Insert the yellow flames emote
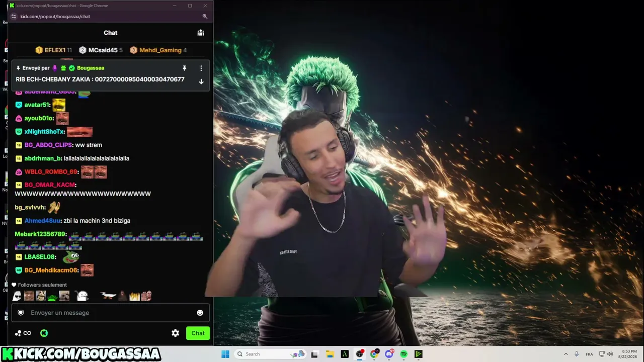This screenshot has width=644, height=362. click(134, 296)
